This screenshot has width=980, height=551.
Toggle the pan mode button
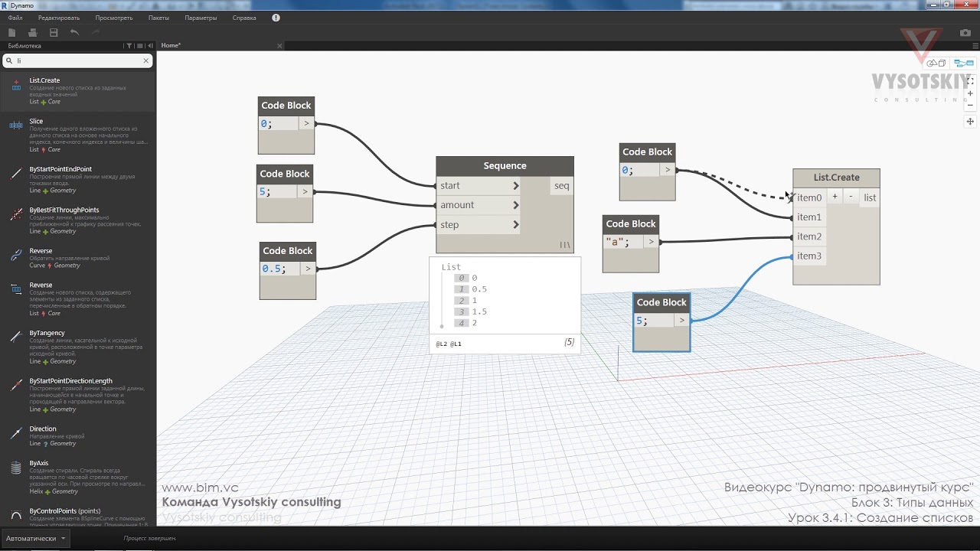pyautogui.click(x=970, y=122)
